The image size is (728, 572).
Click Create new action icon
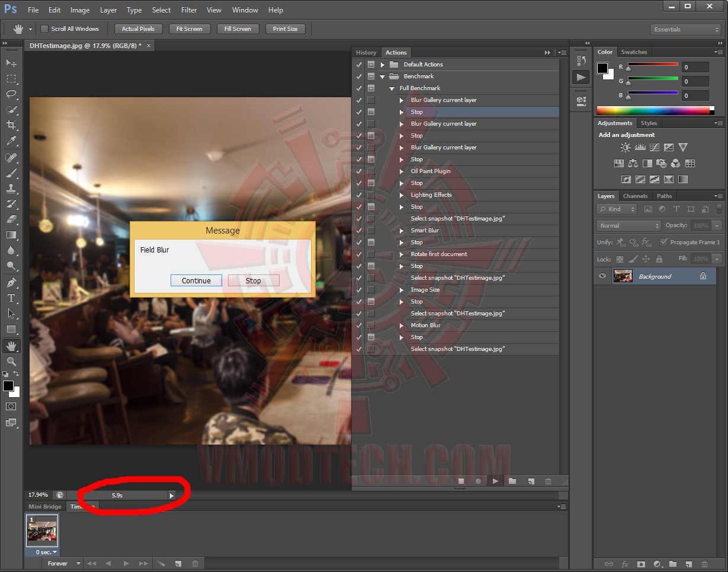531,481
